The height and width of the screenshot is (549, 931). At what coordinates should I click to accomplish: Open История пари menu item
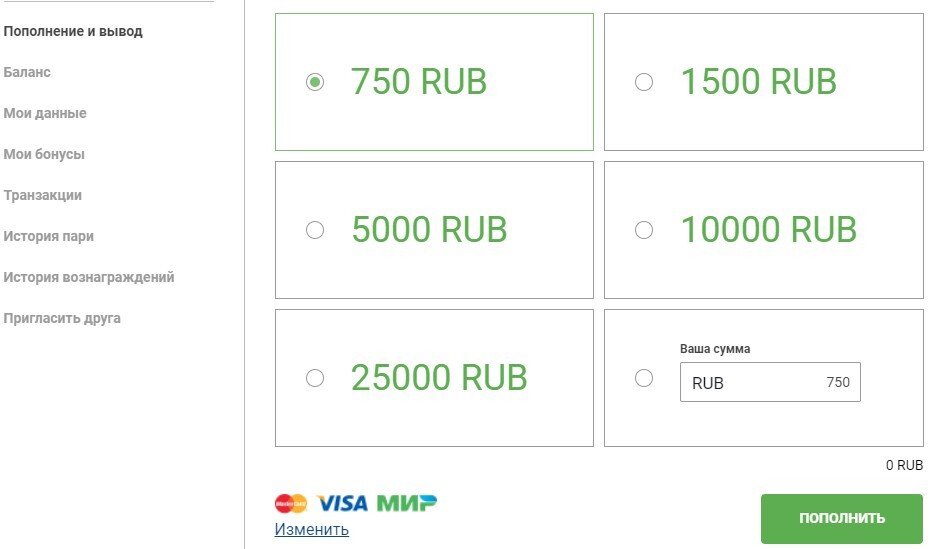(49, 236)
